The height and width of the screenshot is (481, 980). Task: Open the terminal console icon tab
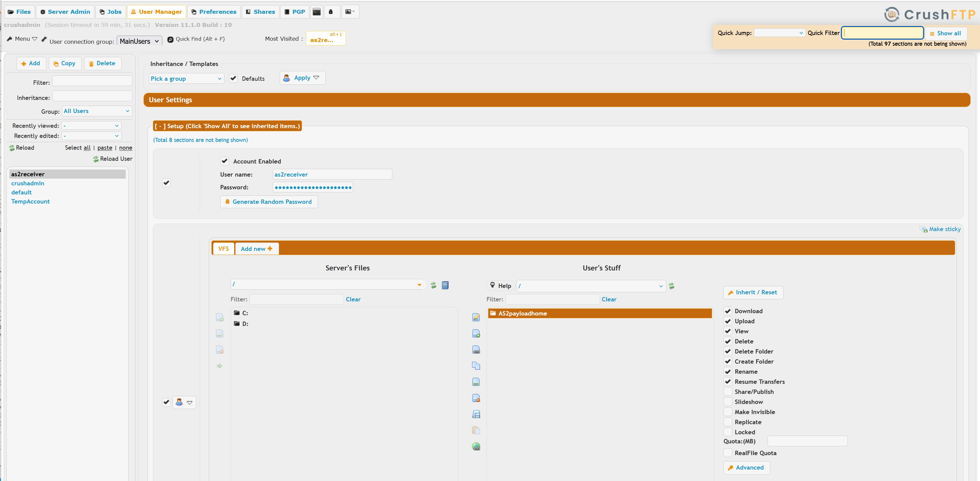[x=316, y=12]
